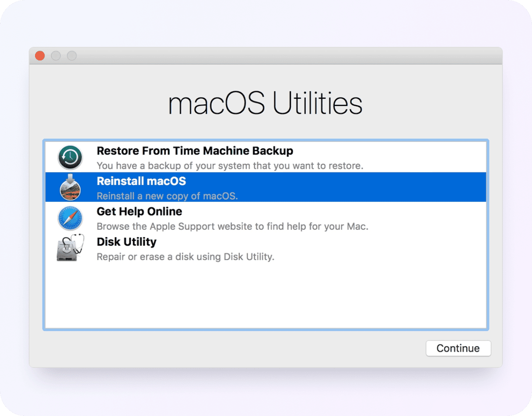Viewport: 532px width, 416px height.
Task: Click "Reinstall a new copy of macOS" description
Action: [167, 196]
